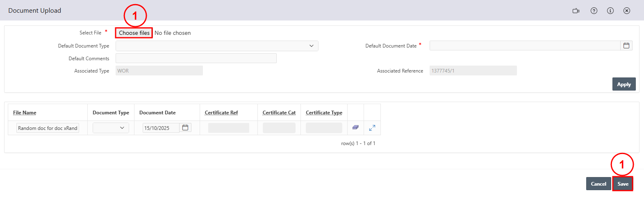Click the purple eraser icon in row
644x200 pixels.
pos(355,128)
